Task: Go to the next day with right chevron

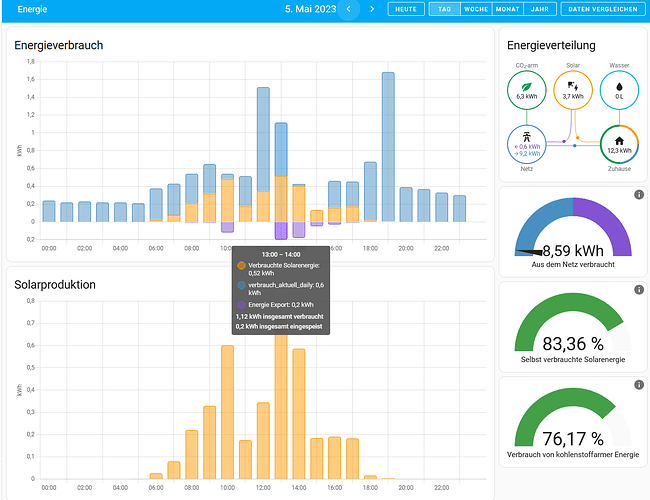Action: [372, 9]
